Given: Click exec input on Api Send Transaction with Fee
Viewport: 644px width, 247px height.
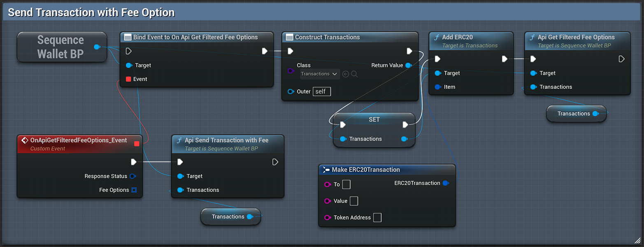Looking at the screenshot, I should 180,162.
